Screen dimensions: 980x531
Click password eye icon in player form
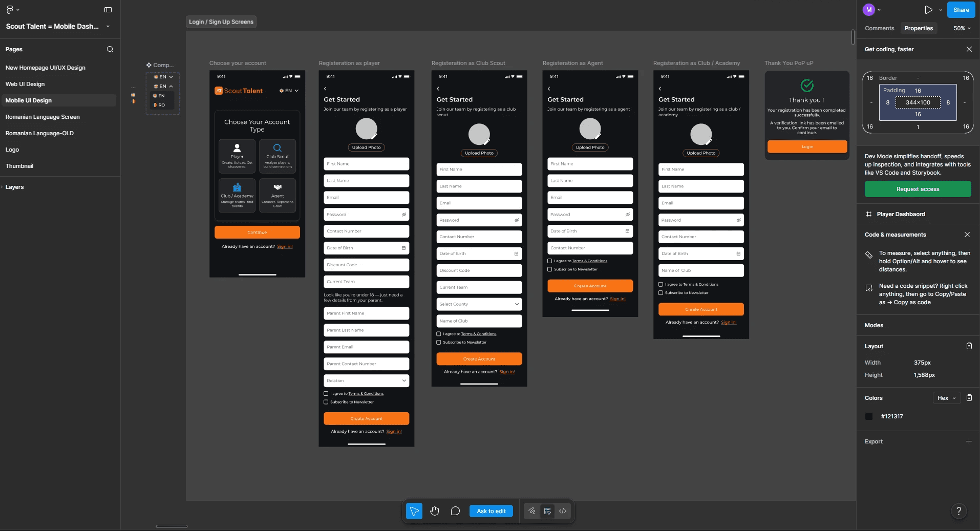point(403,215)
